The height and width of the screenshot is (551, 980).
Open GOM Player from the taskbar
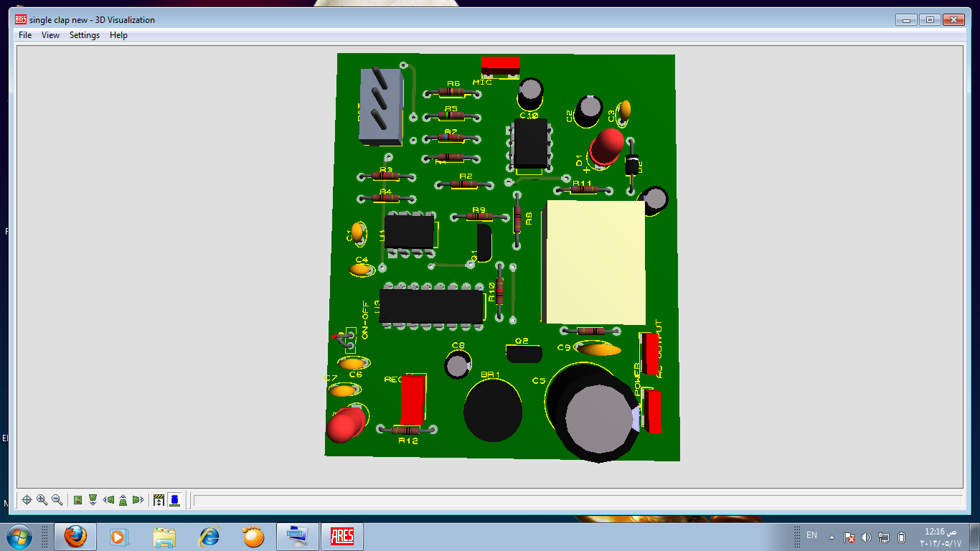point(253,536)
